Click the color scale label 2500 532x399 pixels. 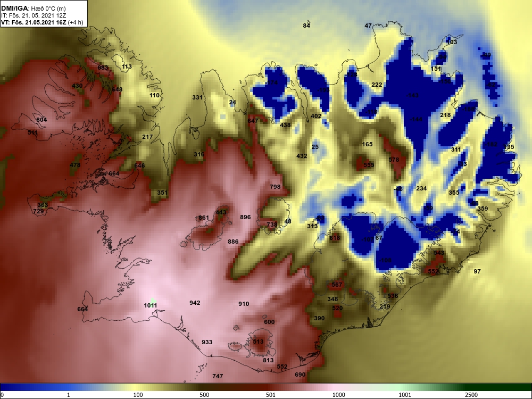coord(471,395)
